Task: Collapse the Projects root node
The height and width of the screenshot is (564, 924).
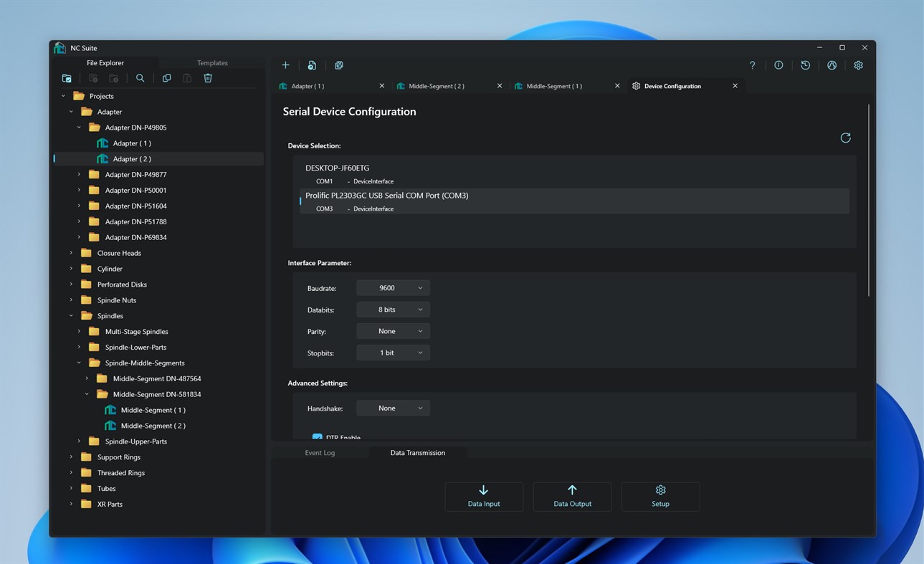Action: pyautogui.click(x=64, y=96)
